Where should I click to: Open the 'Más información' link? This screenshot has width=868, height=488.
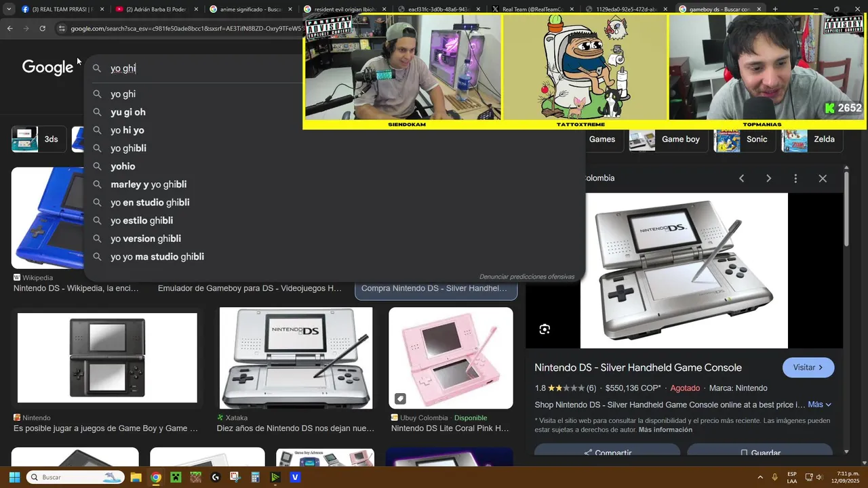click(665, 430)
